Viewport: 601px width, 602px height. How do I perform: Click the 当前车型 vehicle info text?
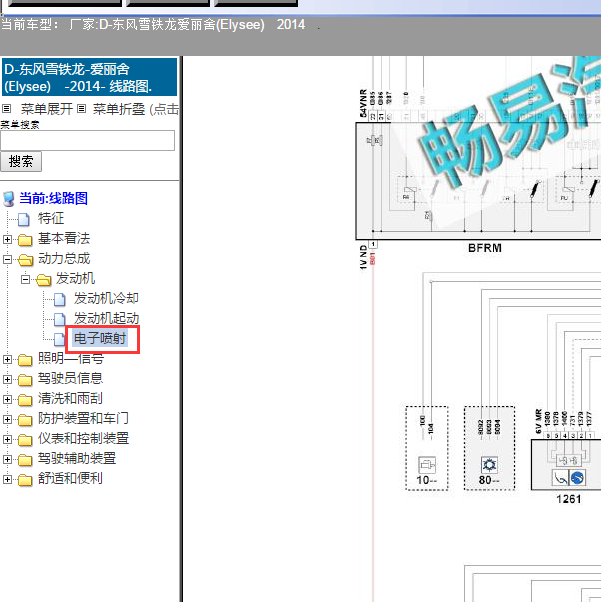click(x=153, y=25)
